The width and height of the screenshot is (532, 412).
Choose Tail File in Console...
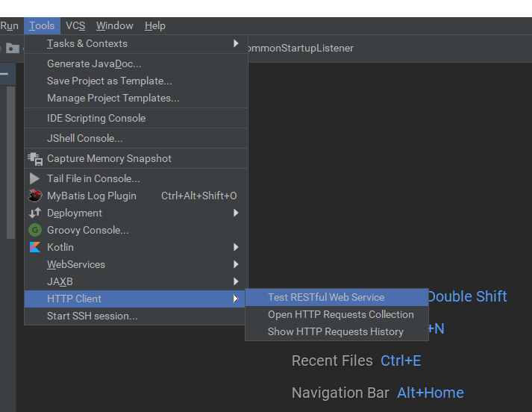click(x=136, y=178)
